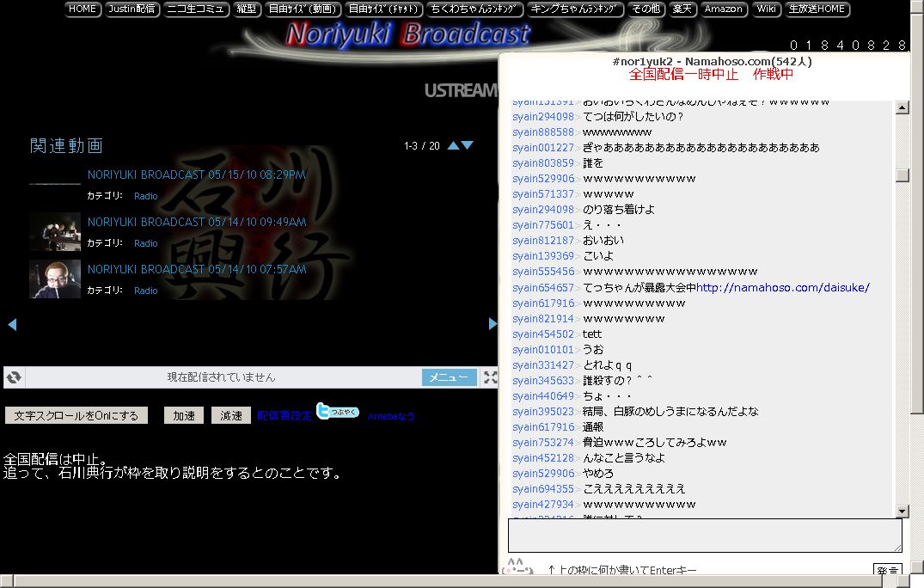The image size is (924, 588).
Task: Open thumbnail of 05/14/10 09:49AM broadcast
Action: point(55,231)
